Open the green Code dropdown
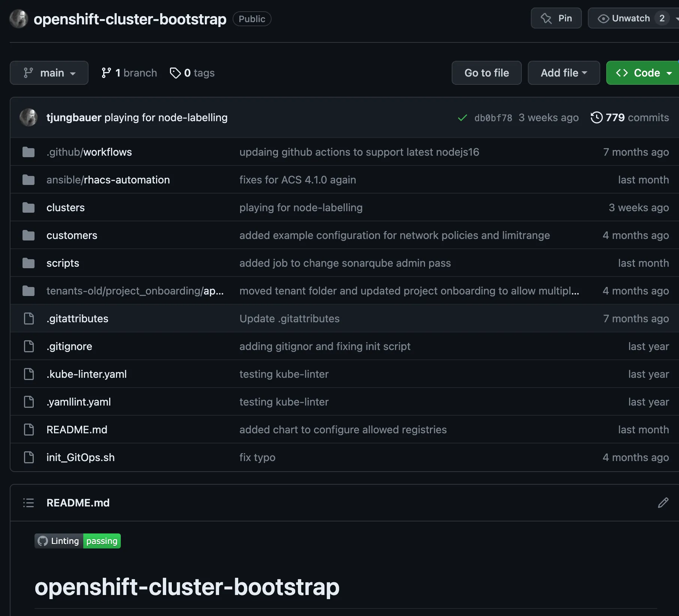679x616 pixels. click(642, 73)
